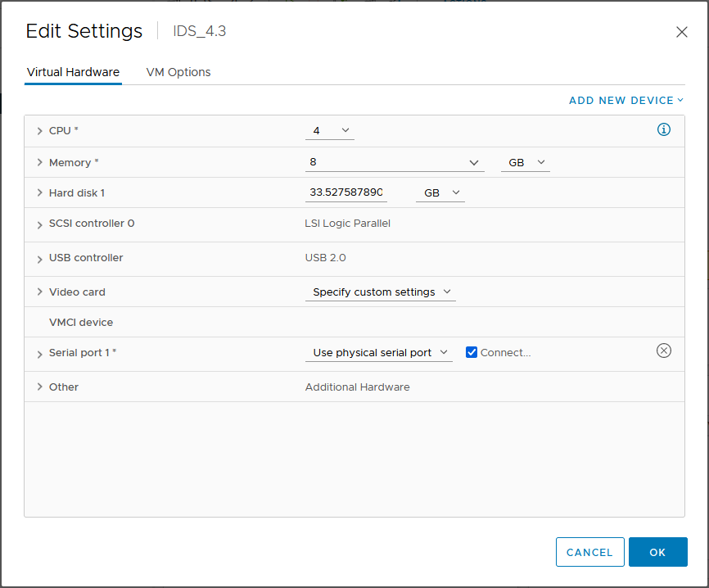Close the Edit Settings dialog
Screen dimensions: 709x588
pos(681,32)
